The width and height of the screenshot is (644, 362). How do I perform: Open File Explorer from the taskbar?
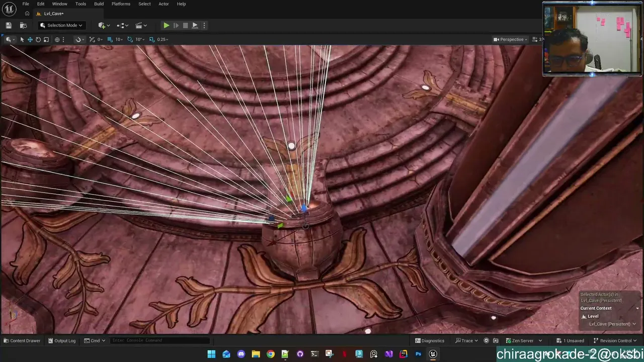click(x=256, y=354)
